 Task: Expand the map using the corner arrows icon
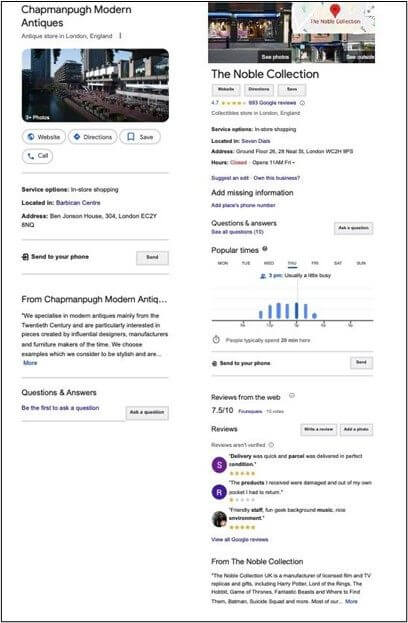click(x=370, y=8)
